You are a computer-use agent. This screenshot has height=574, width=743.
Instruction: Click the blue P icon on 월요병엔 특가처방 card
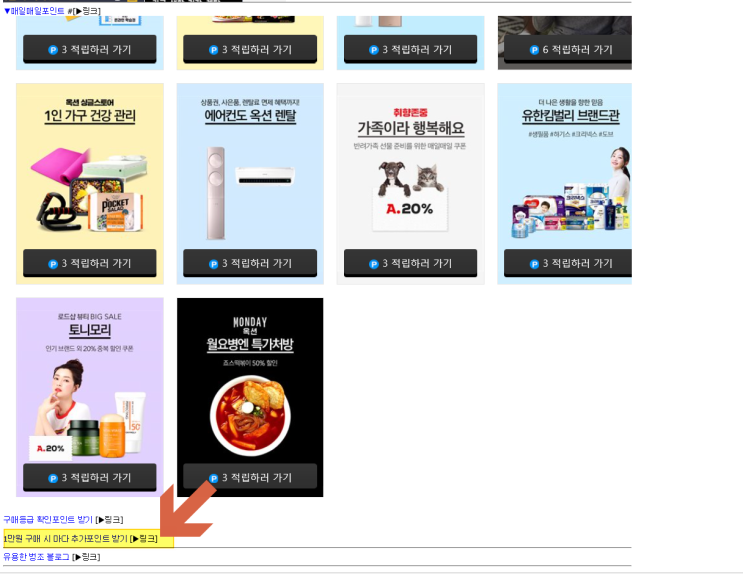click(213, 478)
